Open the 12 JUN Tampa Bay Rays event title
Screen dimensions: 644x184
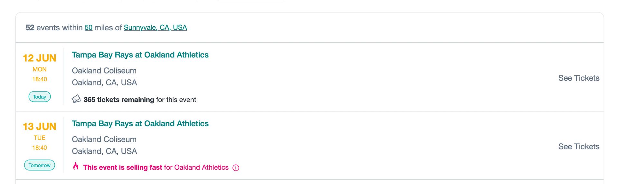coord(140,55)
